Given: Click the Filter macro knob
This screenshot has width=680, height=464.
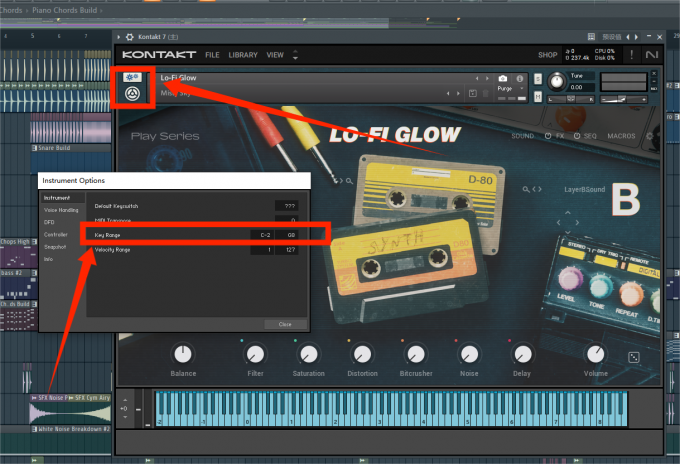Looking at the screenshot, I should (255, 354).
